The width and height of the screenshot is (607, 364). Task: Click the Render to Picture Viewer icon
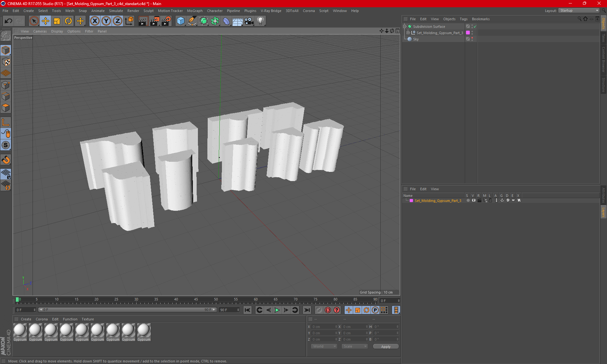point(155,21)
